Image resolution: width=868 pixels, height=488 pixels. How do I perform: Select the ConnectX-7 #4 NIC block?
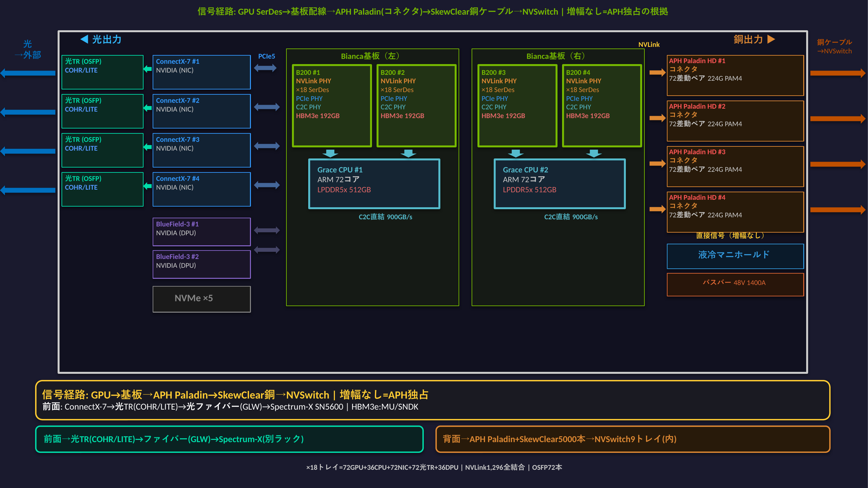pos(201,189)
